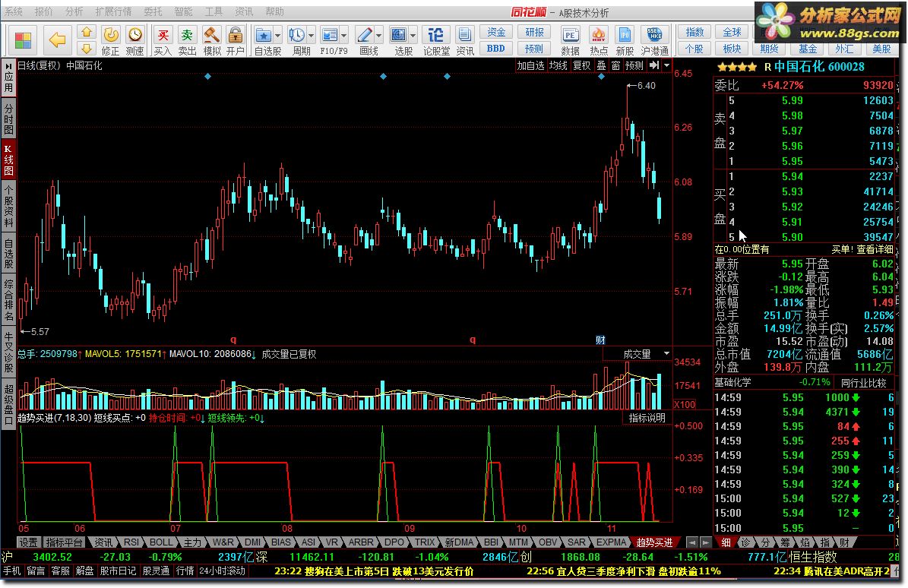Click the 财 marker on chart bottom
908x588 pixels.
(600, 340)
